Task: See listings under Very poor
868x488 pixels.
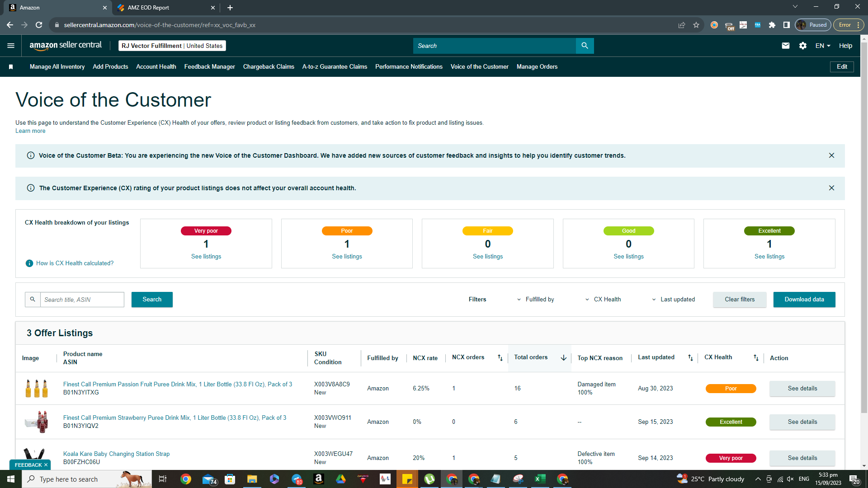Action: 206,257
